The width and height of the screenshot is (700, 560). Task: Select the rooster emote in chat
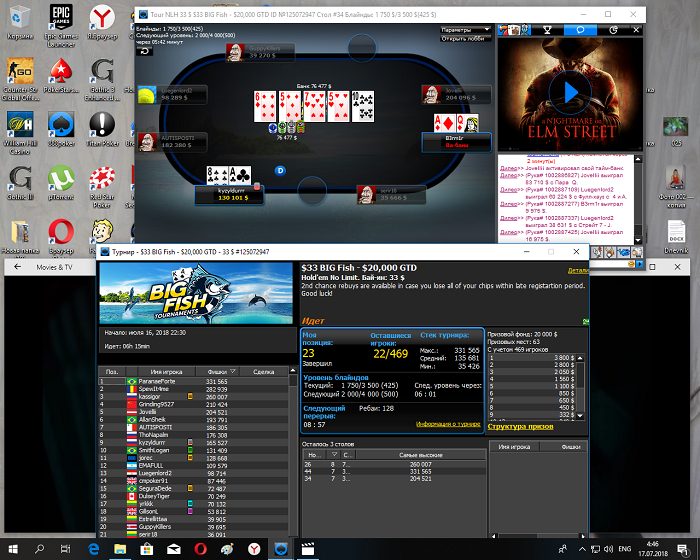(x=597, y=253)
